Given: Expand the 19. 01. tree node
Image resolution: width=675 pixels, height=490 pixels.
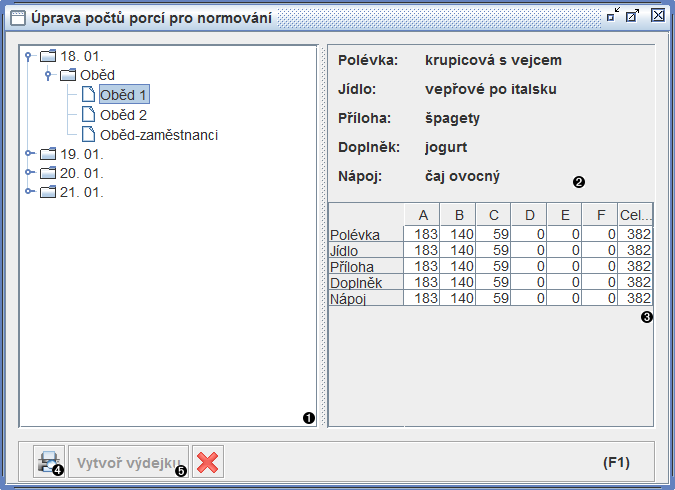Looking at the screenshot, I should [28, 154].
